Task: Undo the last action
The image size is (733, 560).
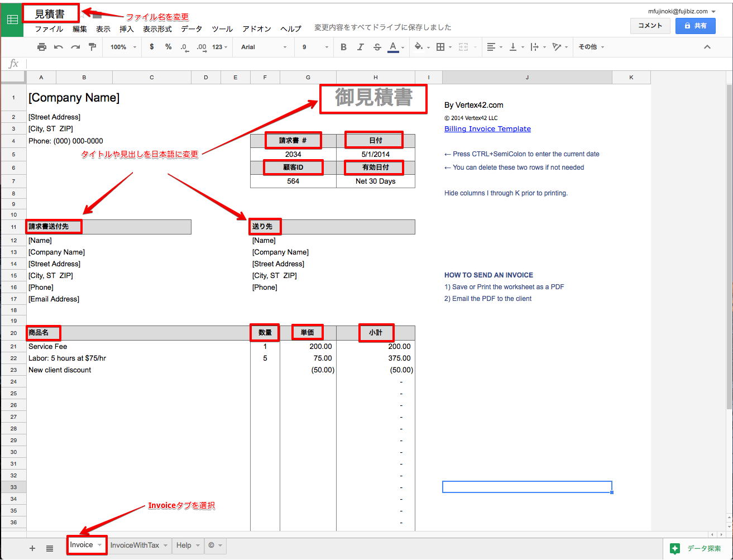Action: [x=58, y=47]
